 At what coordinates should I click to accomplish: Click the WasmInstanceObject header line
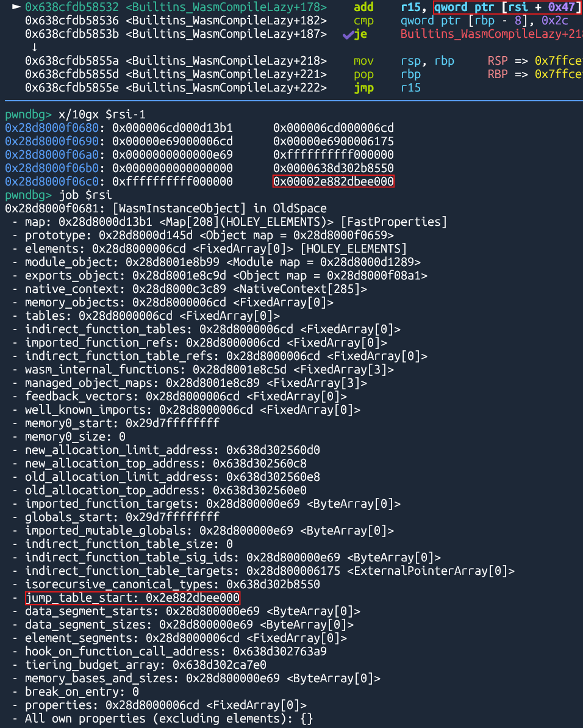coord(165,209)
